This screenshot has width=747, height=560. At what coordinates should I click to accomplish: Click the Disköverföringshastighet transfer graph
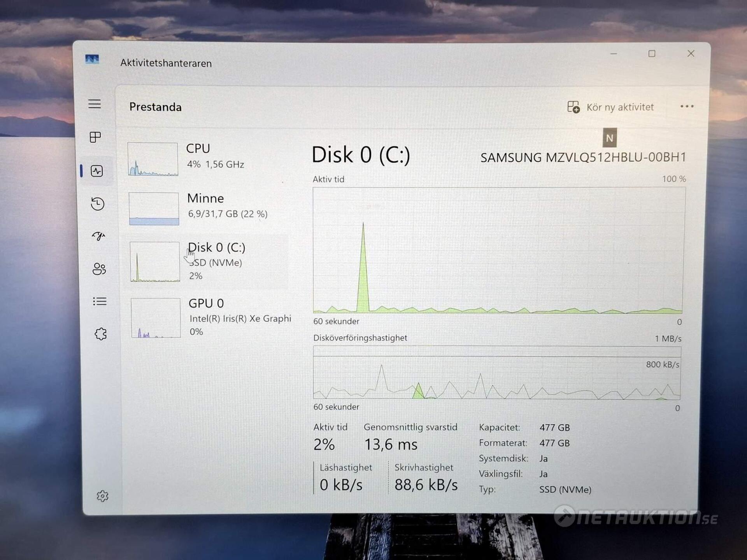click(497, 373)
